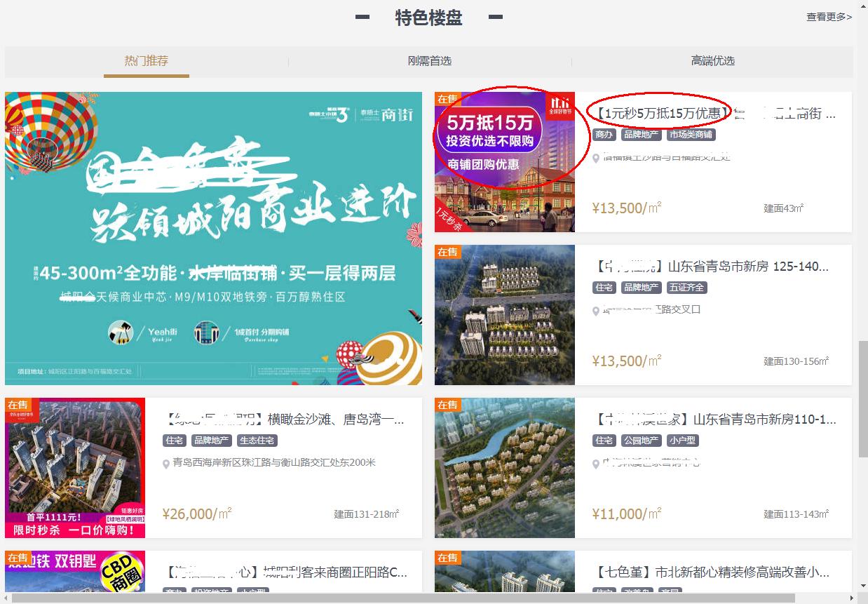
Task: Click the large 跃领城阳商业进阶 banner ad
Action: (x=214, y=239)
